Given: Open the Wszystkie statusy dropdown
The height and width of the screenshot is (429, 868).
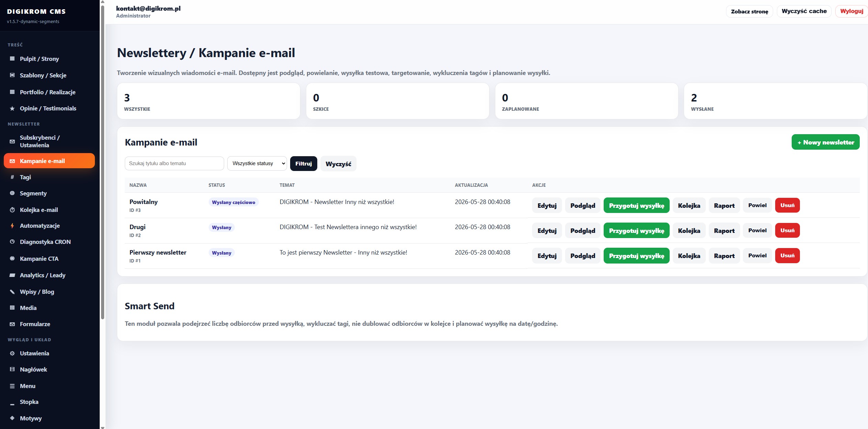Looking at the screenshot, I should (257, 163).
